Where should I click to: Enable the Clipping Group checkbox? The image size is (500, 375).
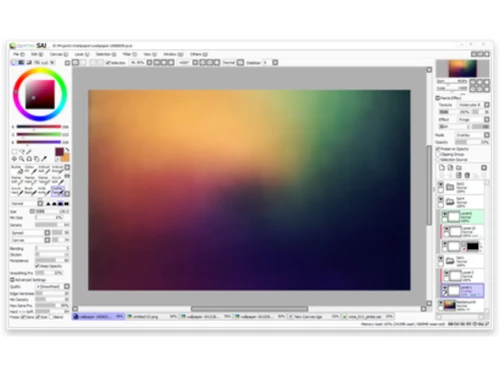point(438,154)
